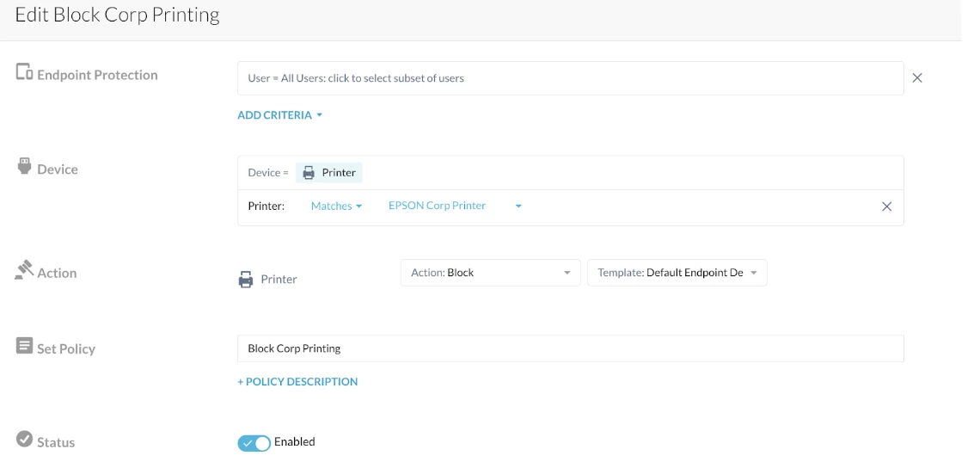Click the Action gavel icon
This screenshot has height=468, width=980.
pos(24,270)
